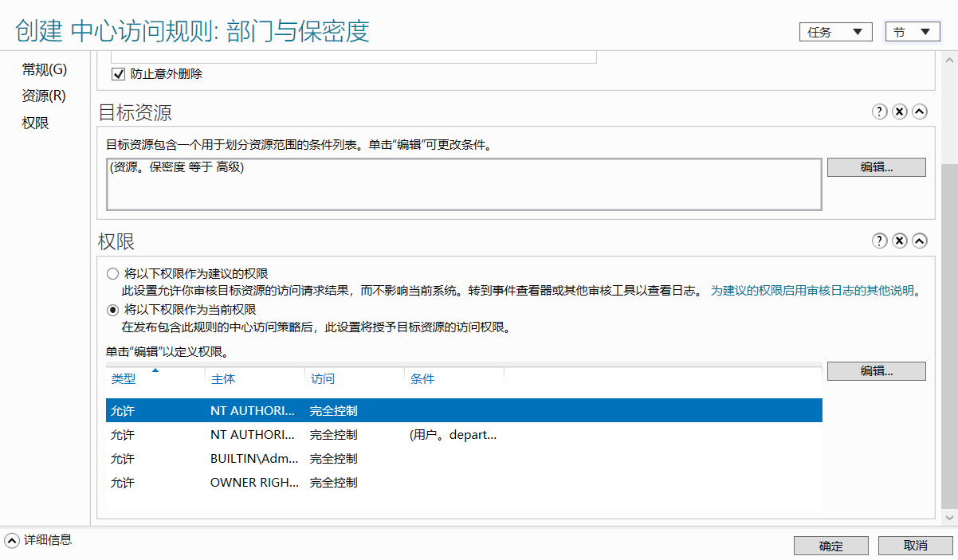Open help for 目标资源 section
Image resolution: width=958 pixels, height=560 pixels.
(880, 112)
